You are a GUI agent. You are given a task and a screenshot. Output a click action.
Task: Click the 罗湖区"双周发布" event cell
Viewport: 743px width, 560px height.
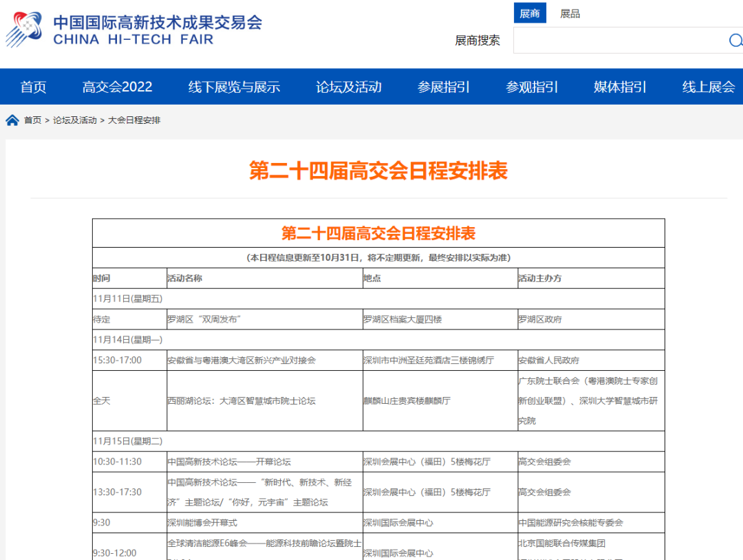[x=264, y=319]
